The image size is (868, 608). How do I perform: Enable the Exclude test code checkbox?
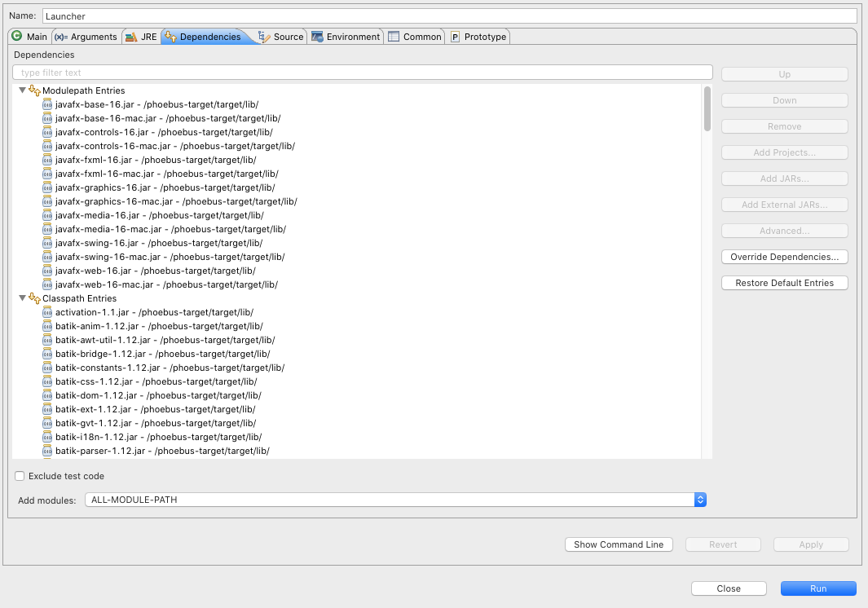pyautogui.click(x=20, y=476)
